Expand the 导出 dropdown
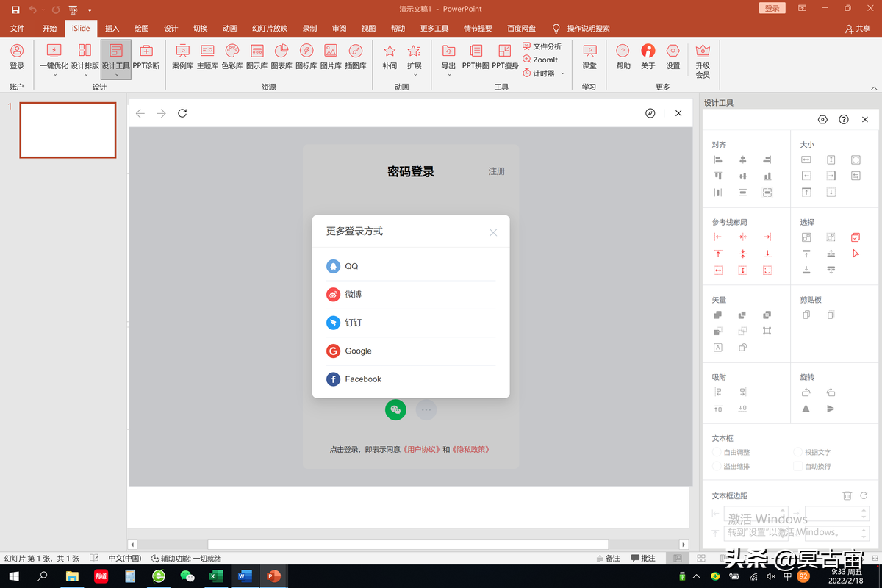The image size is (882, 588). click(448, 74)
